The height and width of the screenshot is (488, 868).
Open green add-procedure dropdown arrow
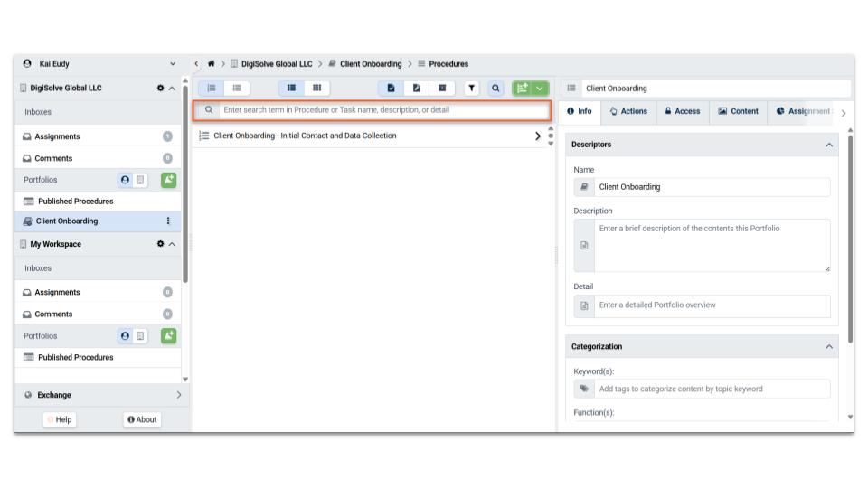pyautogui.click(x=540, y=88)
